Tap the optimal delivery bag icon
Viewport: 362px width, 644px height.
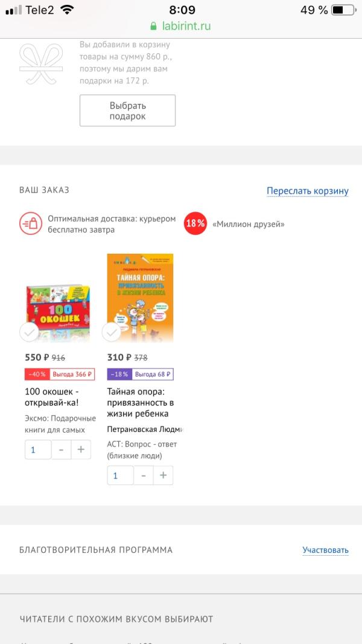click(x=31, y=224)
